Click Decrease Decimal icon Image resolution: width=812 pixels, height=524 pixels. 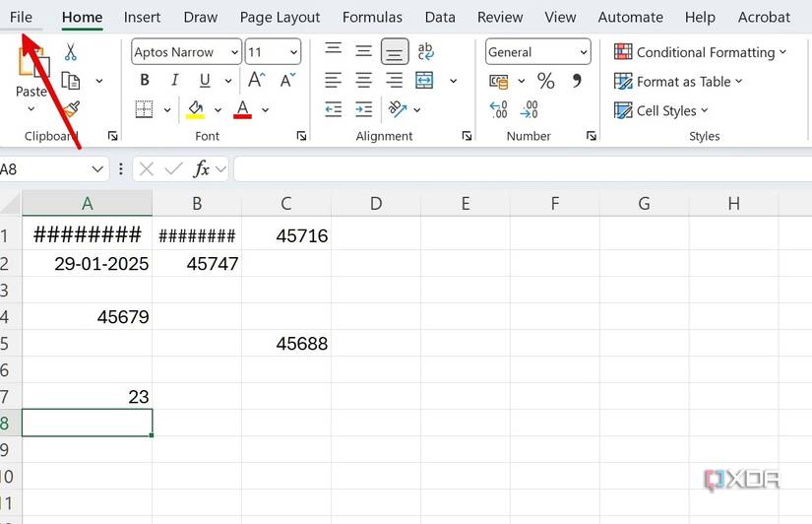(x=529, y=109)
